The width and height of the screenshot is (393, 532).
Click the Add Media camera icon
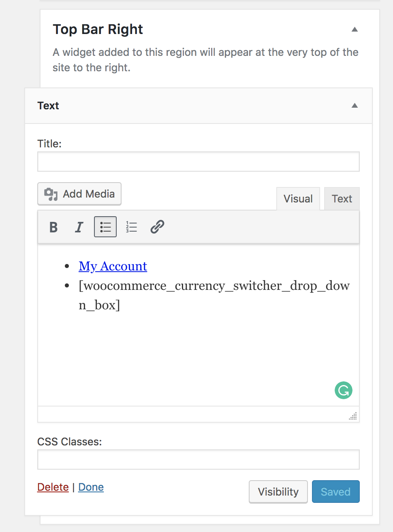coord(51,194)
